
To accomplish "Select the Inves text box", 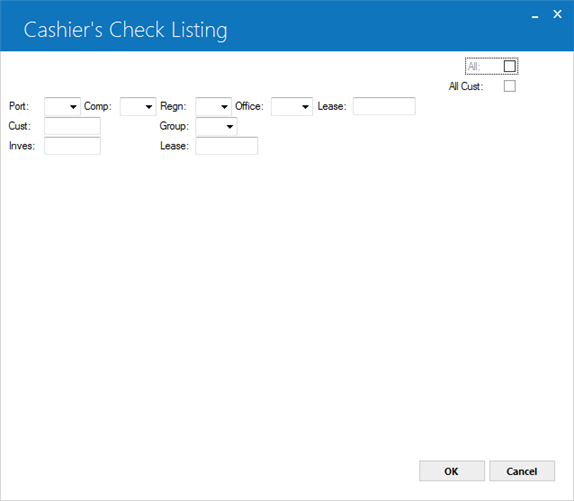I will [72, 146].
